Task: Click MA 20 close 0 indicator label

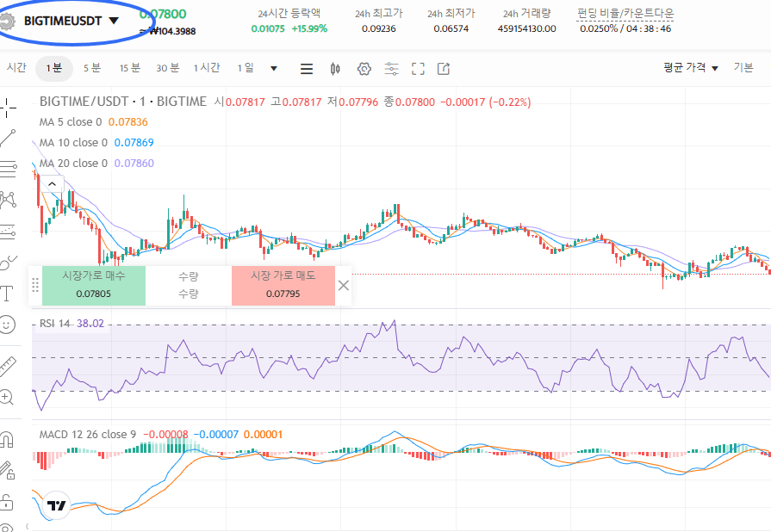Action: point(74,163)
